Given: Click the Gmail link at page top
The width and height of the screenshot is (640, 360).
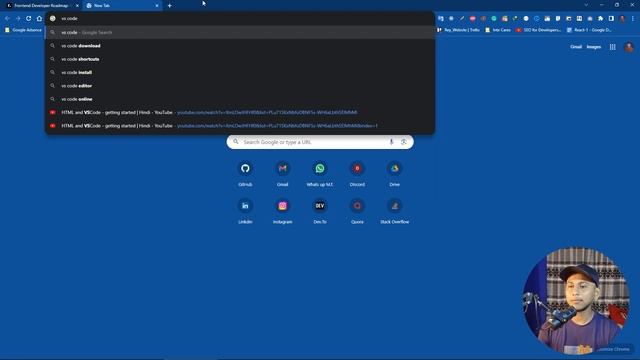Looking at the screenshot, I should pos(576,47).
